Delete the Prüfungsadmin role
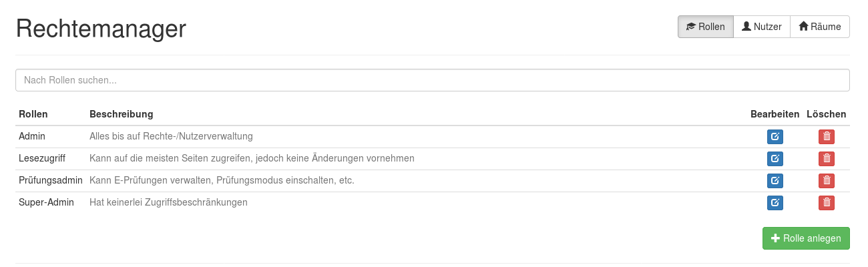The height and width of the screenshot is (267, 868). click(x=827, y=181)
